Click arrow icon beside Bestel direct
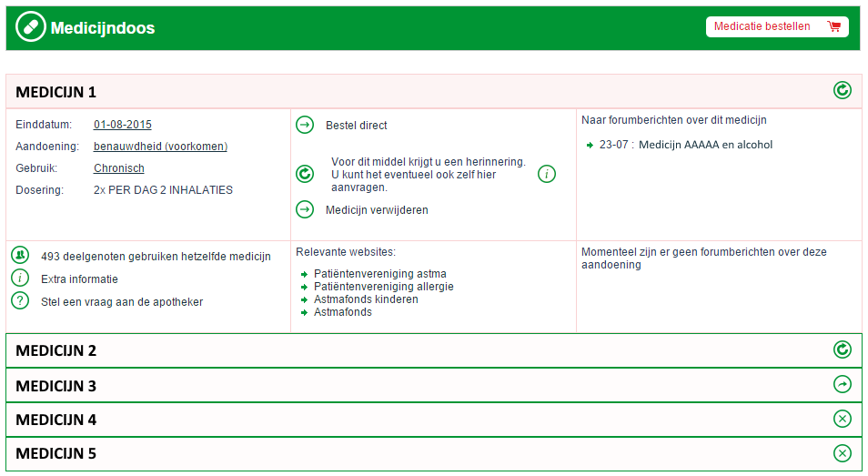 coord(305,125)
